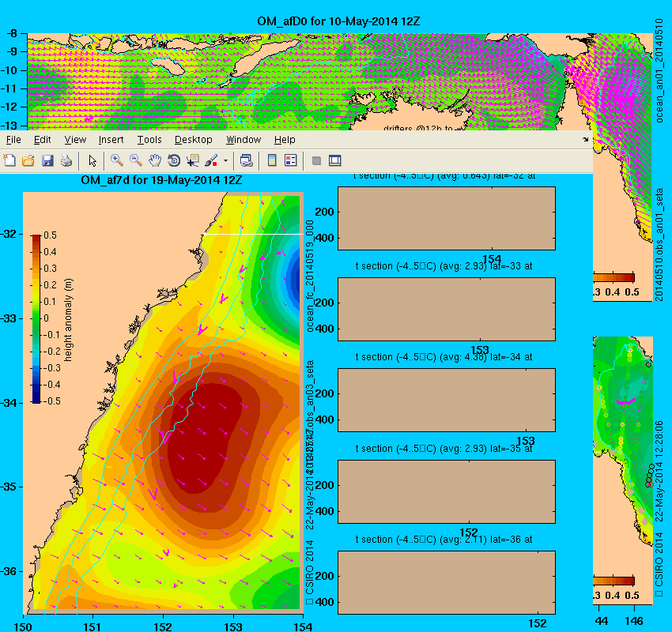Viewport: 672px width, 632px height.
Task: Open the Help menu
Action: click(285, 140)
